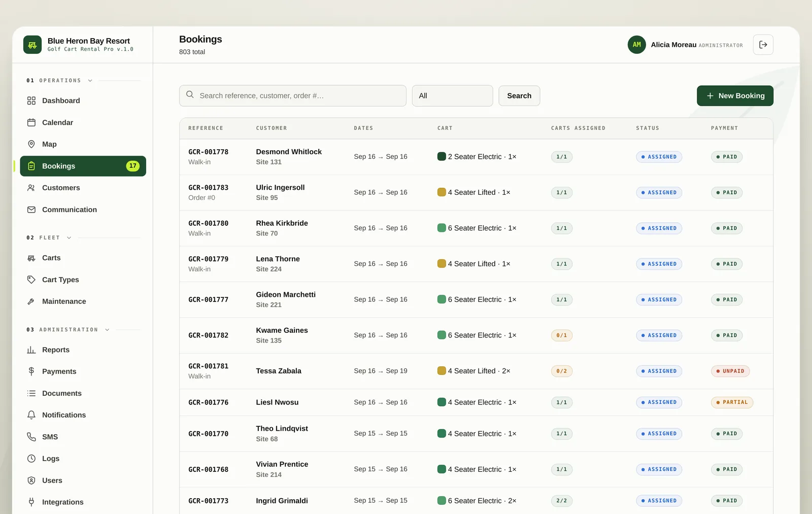
Task: Click the New Booking button
Action: click(735, 96)
